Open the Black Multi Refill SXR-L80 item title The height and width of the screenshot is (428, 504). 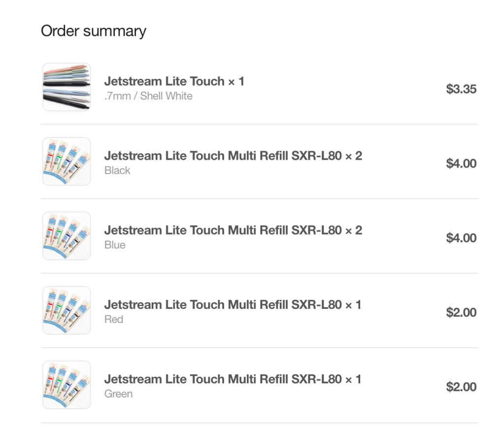tap(233, 156)
